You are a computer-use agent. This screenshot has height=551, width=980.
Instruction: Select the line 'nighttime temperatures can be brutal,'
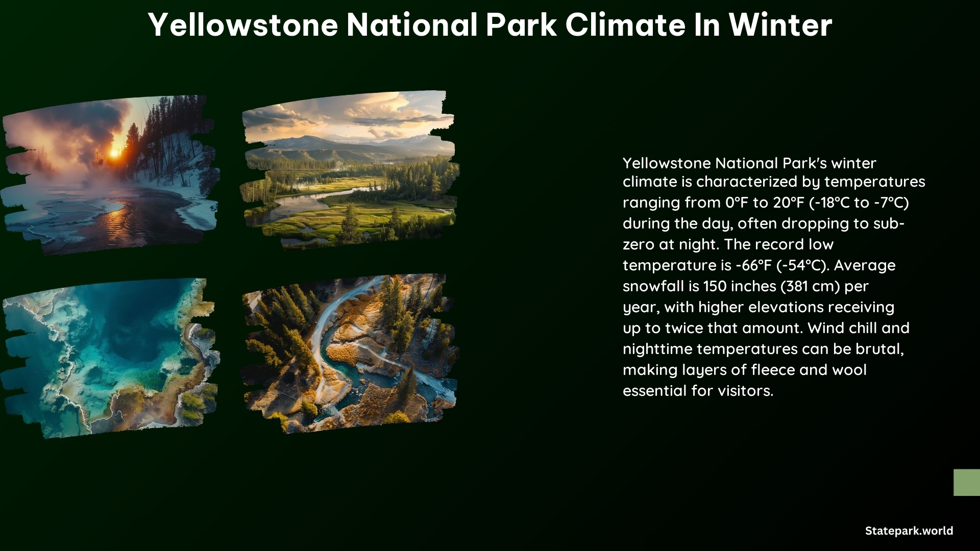tap(764, 349)
